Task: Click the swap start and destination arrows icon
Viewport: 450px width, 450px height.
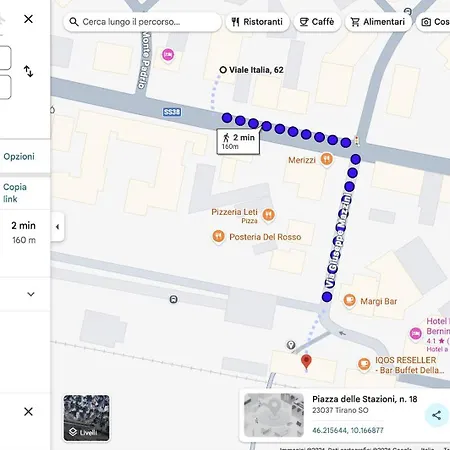Action: tap(28, 71)
